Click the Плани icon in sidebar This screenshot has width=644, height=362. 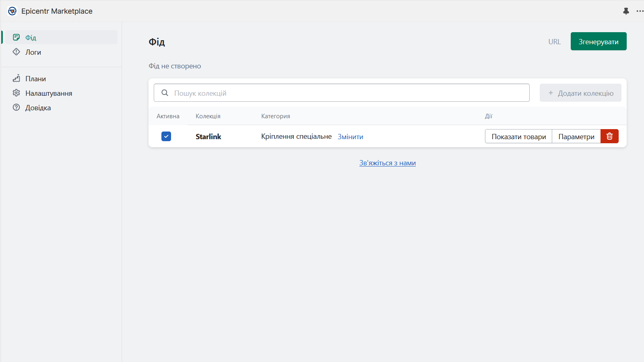click(x=17, y=78)
